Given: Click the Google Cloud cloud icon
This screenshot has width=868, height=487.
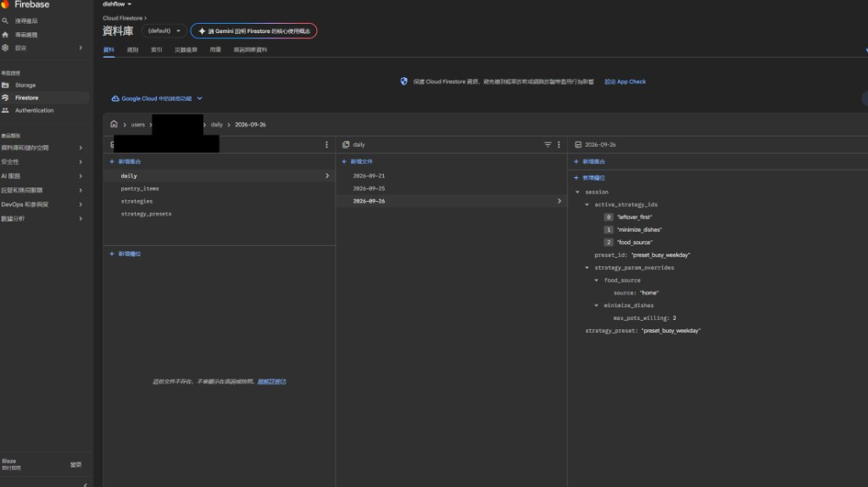Looking at the screenshot, I should 115,98.
